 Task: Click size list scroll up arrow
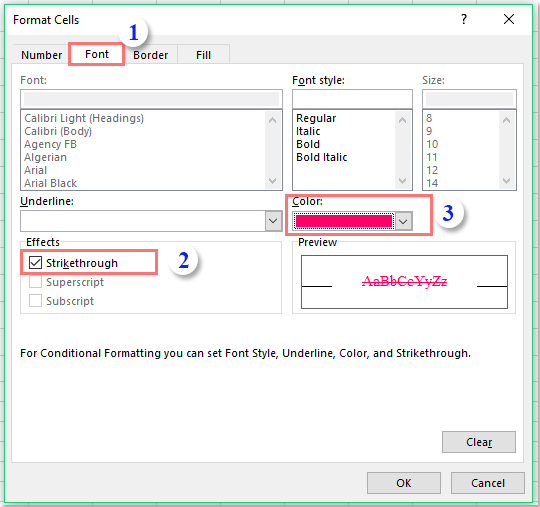pyautogui.click(x=506, y=120)
